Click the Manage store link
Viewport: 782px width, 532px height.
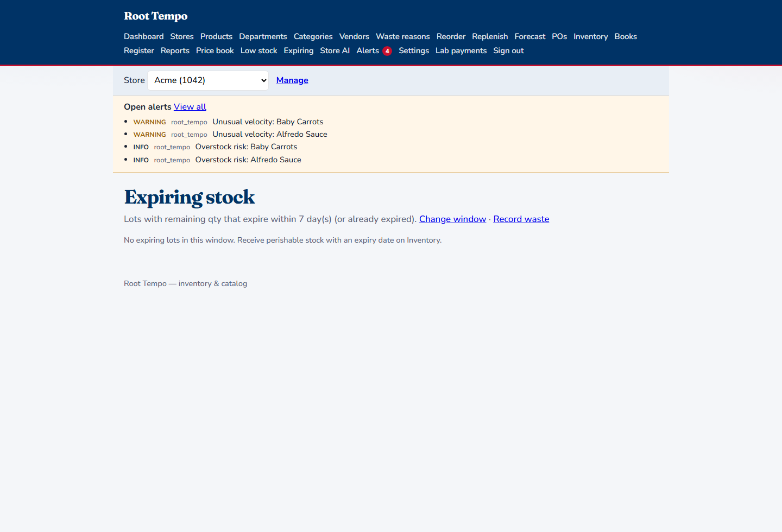292,80
